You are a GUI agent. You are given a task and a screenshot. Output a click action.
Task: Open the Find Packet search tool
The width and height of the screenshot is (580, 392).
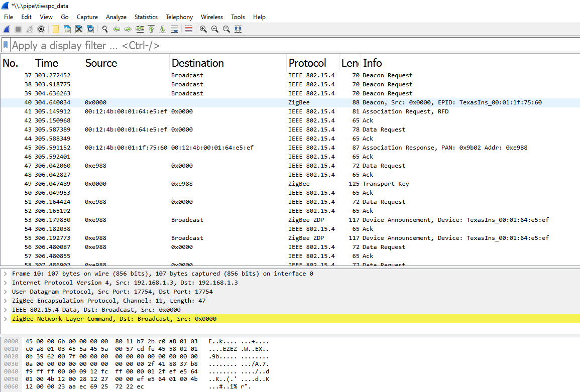pos(105,29)
